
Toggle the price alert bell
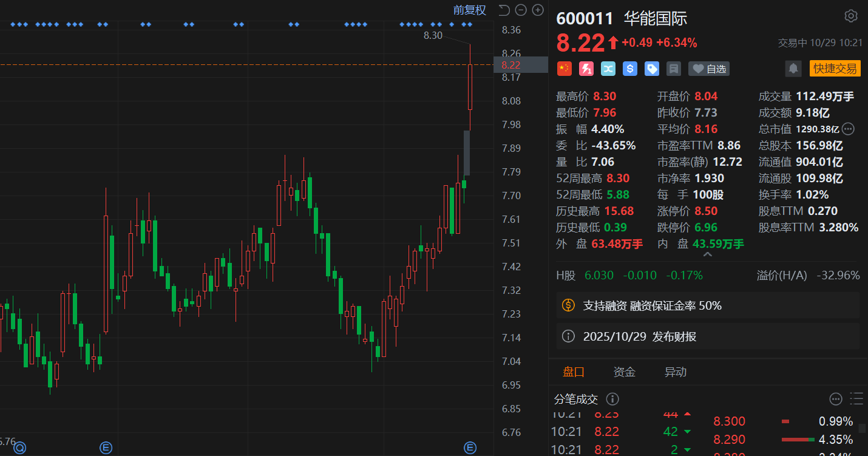[793, 69]
